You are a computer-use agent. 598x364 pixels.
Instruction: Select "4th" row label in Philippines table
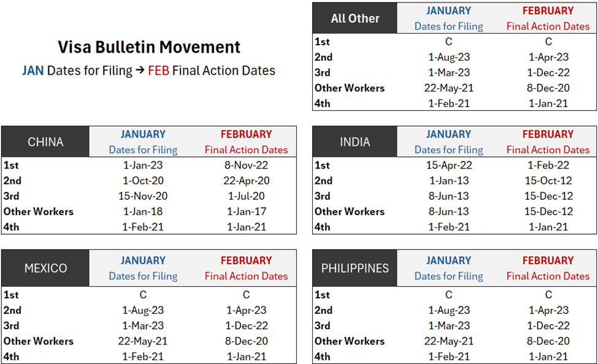322,357
